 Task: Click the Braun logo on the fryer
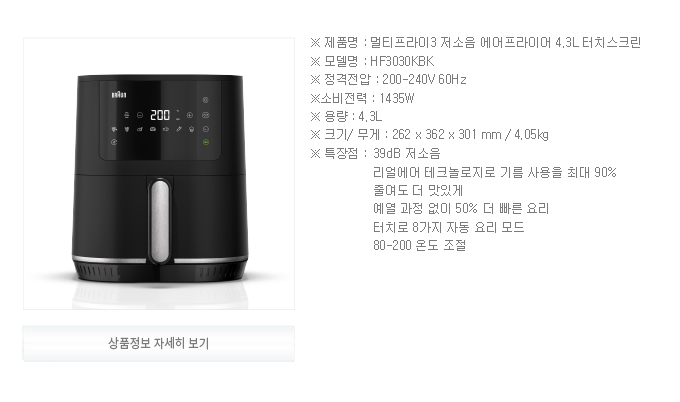[119, 95]
